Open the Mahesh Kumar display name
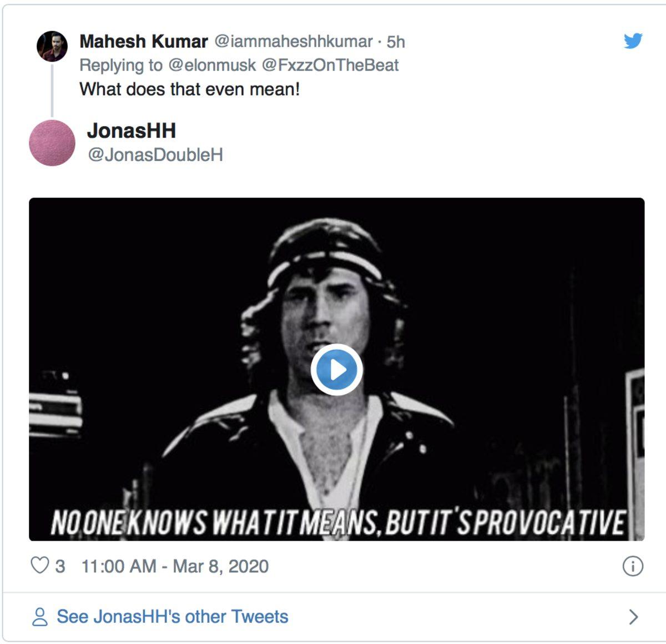666x644 pixels. tap(144, 42)
